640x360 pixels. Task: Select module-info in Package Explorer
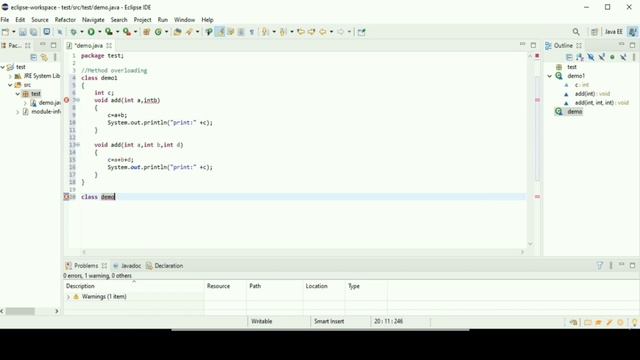pos(46,111)
